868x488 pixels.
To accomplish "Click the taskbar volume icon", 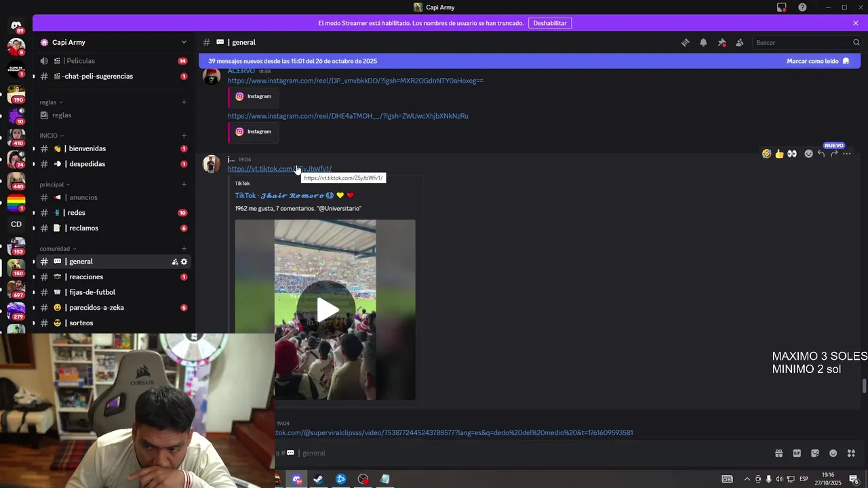I will click(780, 479).
